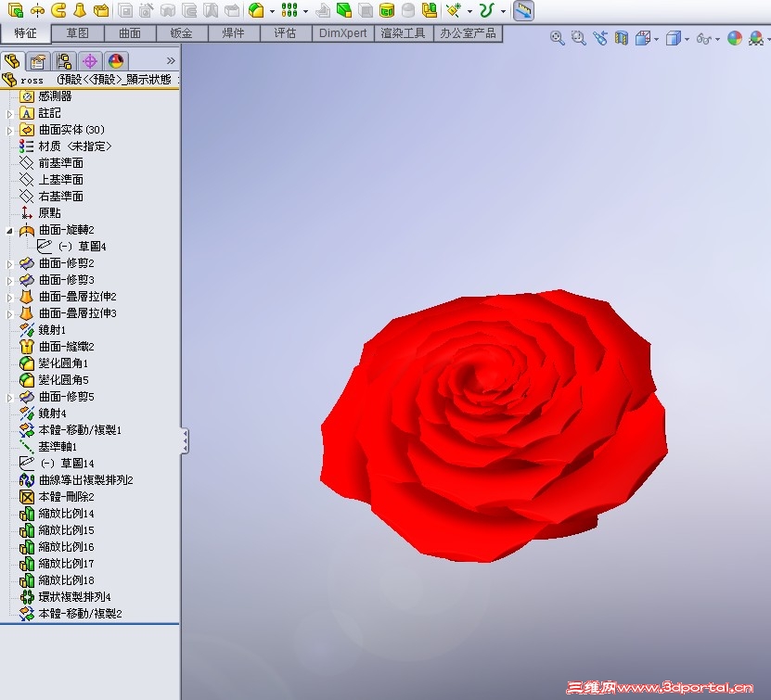Click the feature tree panel collapse arrows
771x700 pixels.
(x=185, y=442)
